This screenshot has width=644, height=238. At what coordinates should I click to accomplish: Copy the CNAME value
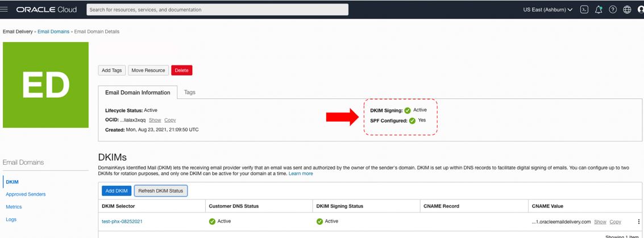point(615,222)
